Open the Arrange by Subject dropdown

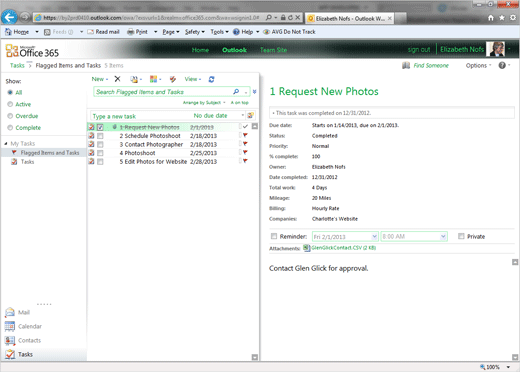(x=204, y=103)
